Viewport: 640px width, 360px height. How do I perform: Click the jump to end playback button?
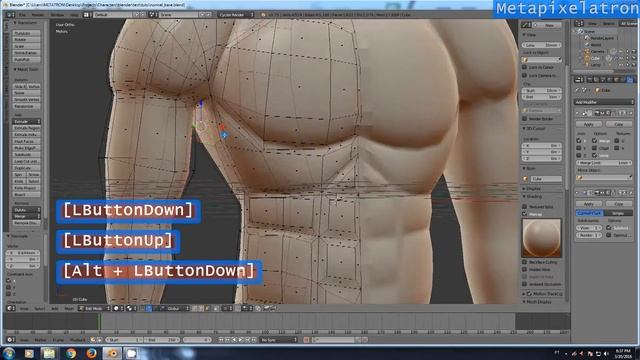(254, 340)
